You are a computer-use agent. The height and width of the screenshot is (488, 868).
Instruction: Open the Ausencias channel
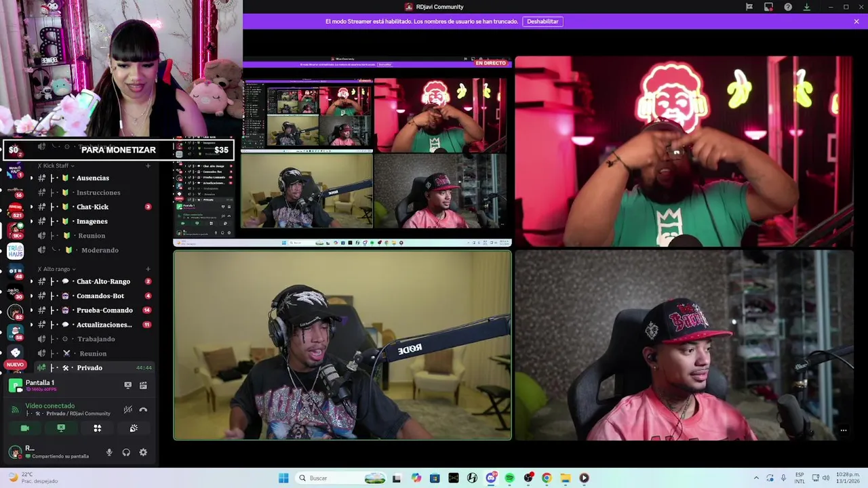click(x=93, y=178)
